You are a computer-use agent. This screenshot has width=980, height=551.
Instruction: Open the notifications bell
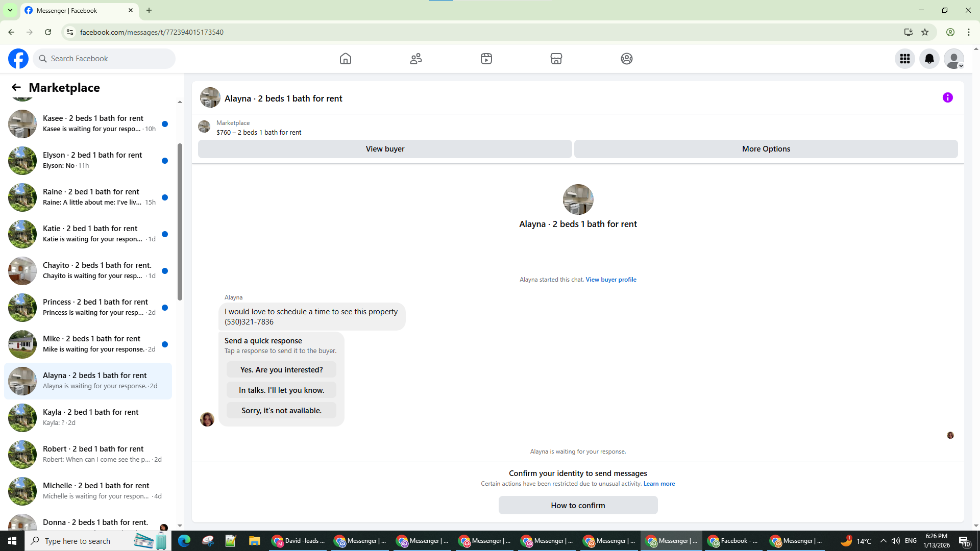pos(929,59)
